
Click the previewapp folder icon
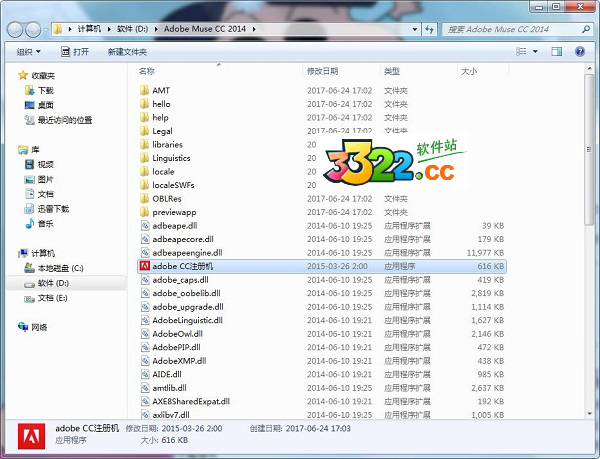[x=144, y=212]
